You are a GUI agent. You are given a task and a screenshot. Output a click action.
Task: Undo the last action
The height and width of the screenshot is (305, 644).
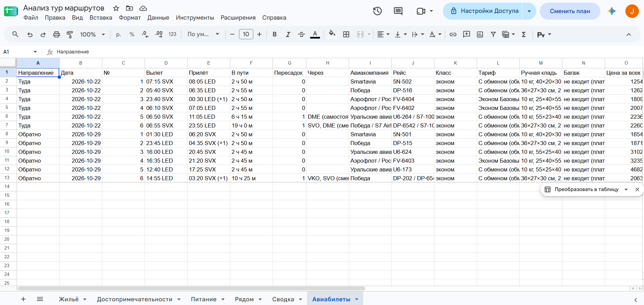point(30,34)
